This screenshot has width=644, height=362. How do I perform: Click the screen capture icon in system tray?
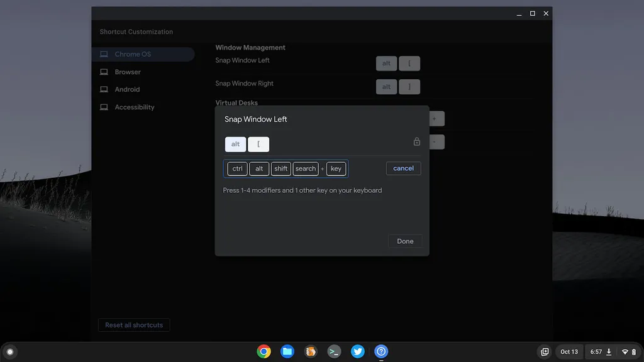543,352
